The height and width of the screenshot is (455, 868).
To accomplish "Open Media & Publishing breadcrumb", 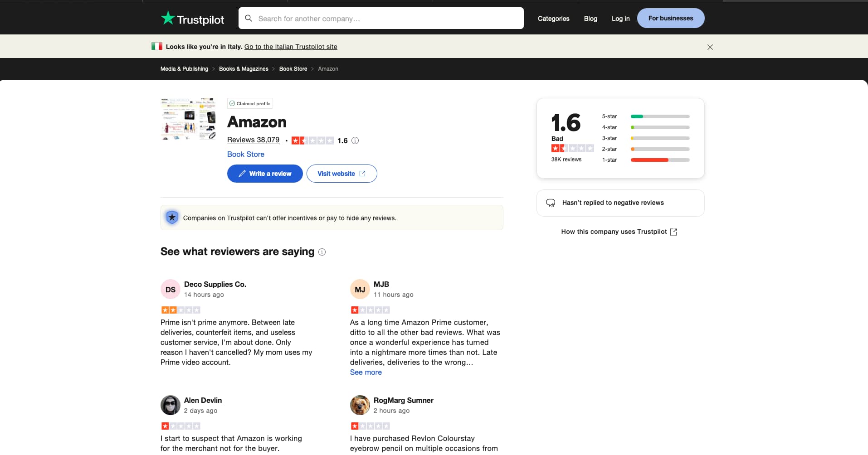I will click(x=184, y=69).
